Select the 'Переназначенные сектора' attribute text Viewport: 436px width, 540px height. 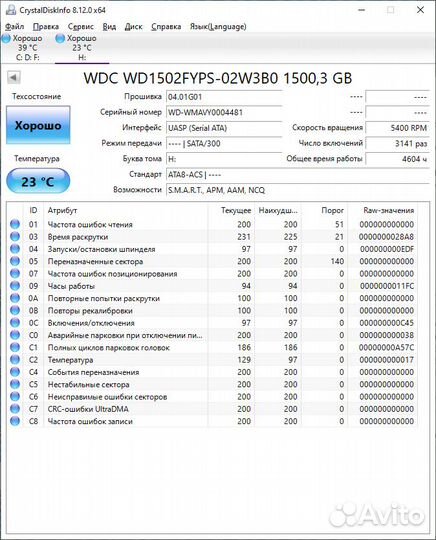[x=95, y=261]
